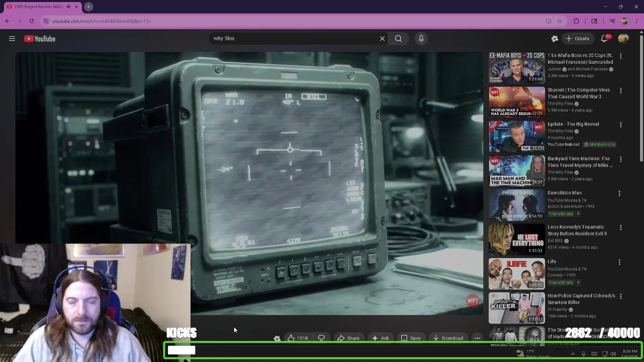Open the options menu for the Life movie
Image resolution: width=644 pixels, height=362 pixels.
[x=620, y=262]
